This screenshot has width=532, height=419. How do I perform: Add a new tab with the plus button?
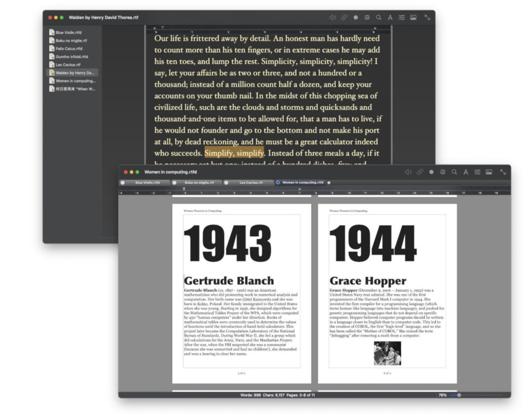coord(329,183)
